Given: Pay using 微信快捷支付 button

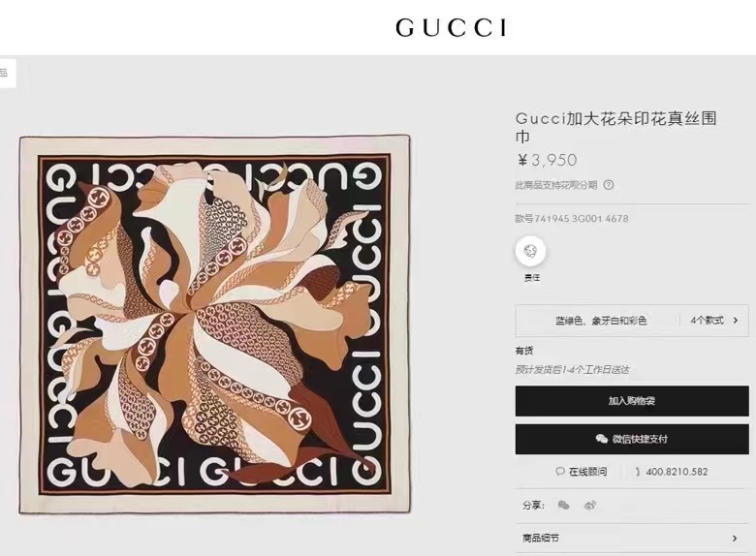Looking at the screenshot, I should pyautogui.click(x=632, y=439).
